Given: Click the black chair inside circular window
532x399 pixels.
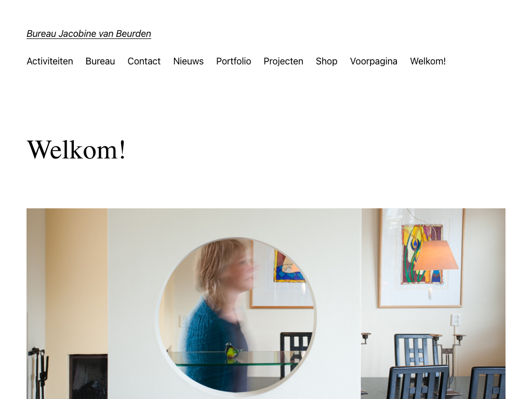Looking at the screenshot, I should 295,353.
